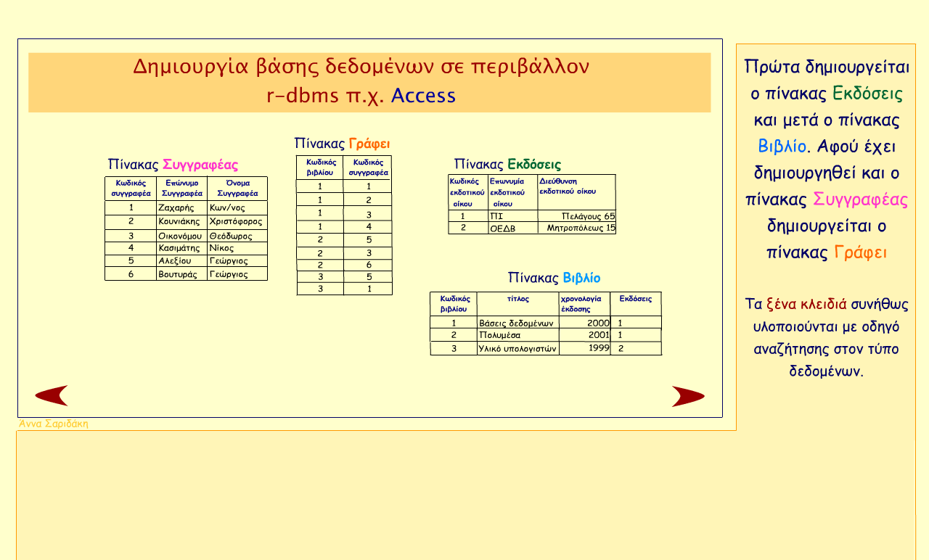Click orange word Γράφει in side note
Image resolution: width=929 pixels, height=560 pixels.
pos(860,252)
